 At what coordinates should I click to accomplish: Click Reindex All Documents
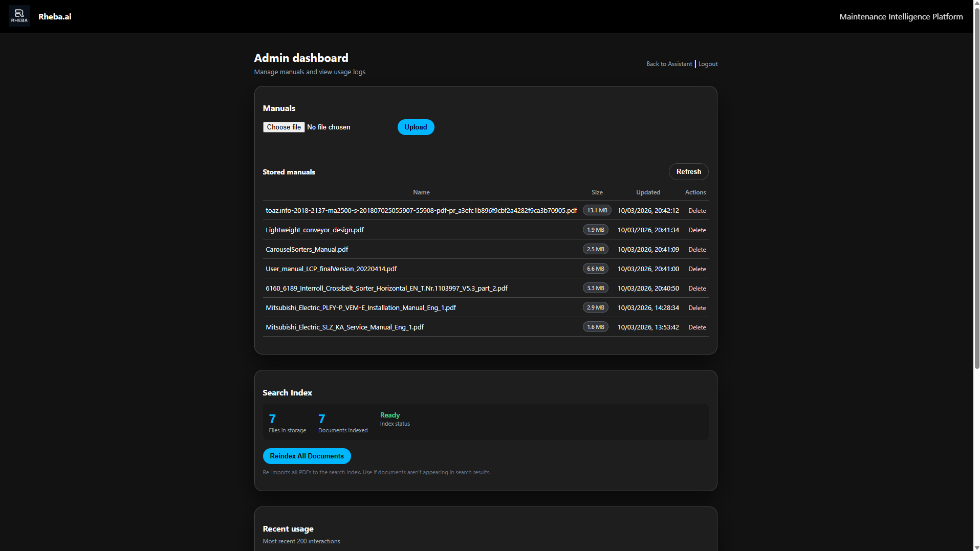[x=307, y=456]
